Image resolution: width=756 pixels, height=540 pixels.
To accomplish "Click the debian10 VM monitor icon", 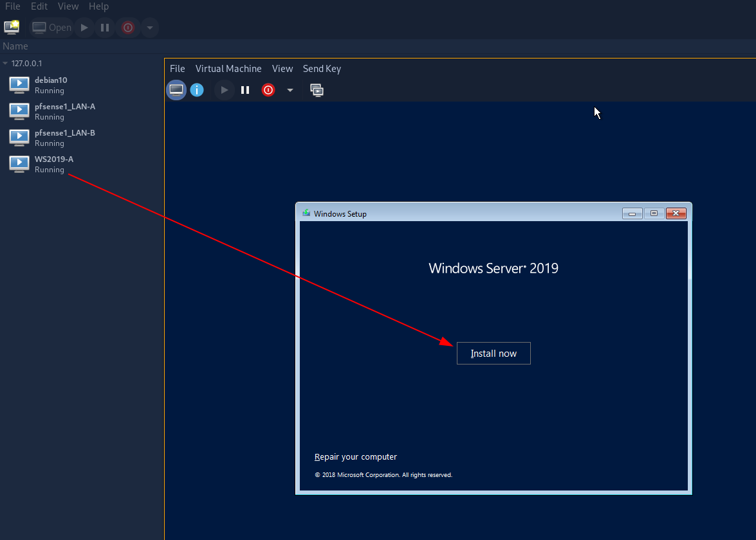I will (19, 85).
